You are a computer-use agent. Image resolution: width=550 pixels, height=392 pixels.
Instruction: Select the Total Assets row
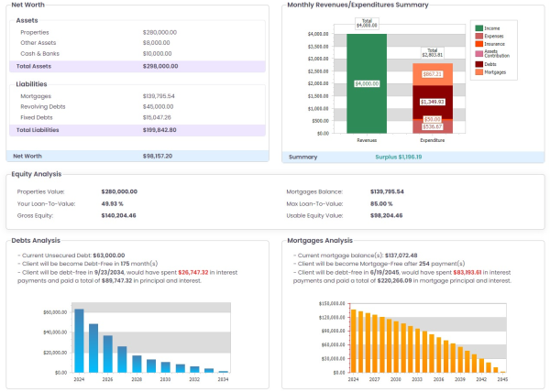coord(137,67)
